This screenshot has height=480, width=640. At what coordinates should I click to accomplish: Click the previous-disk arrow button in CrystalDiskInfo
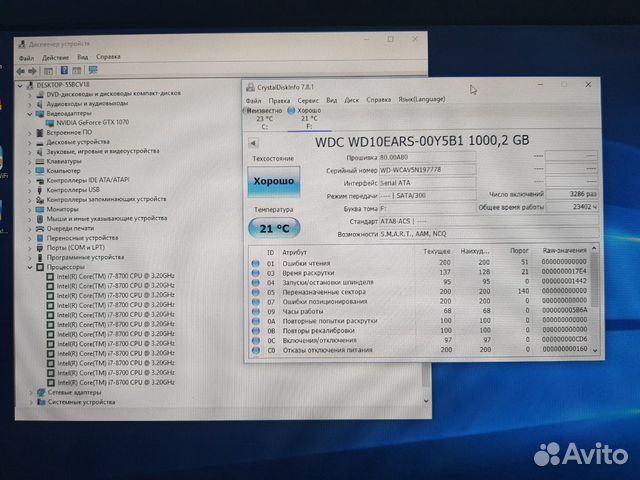pos(253,143)
